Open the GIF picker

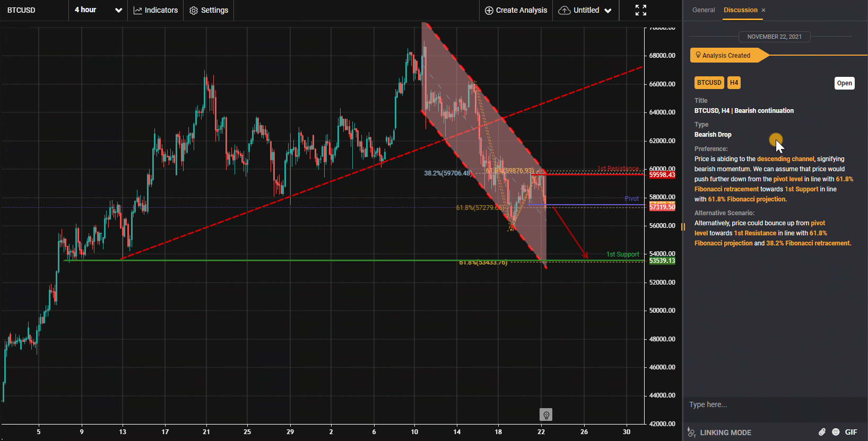pyautogui.click(x=851, y=432)
